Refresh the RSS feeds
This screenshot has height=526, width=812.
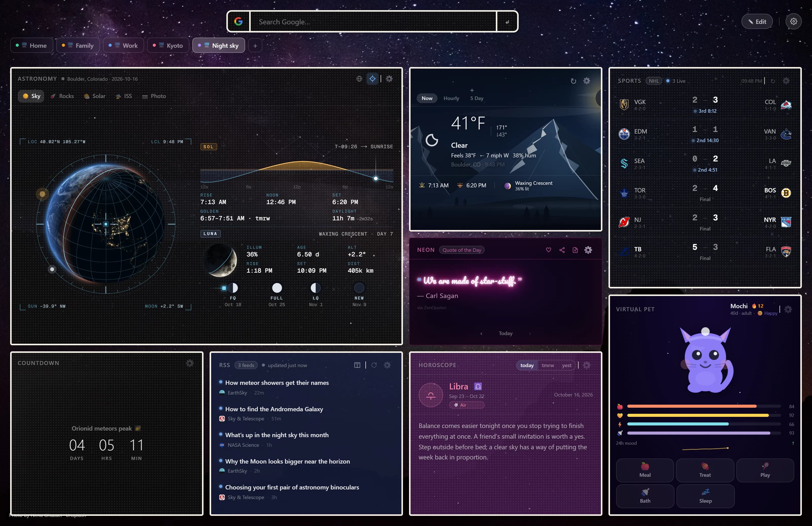[374, 365]
